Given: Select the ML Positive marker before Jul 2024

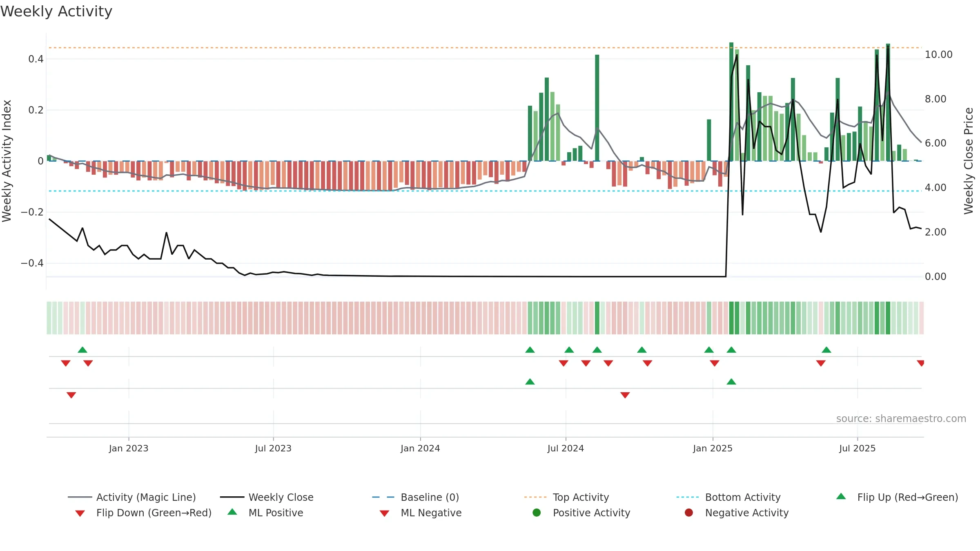Looking at the screenshot, I should (x=530, y=382).
